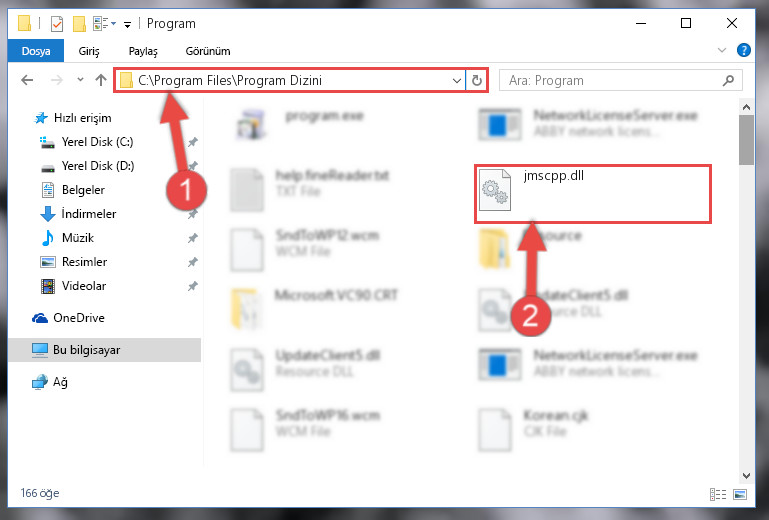The width and height of the screenshot is (769, 520).
Task: Expand the ribbon using the chevron
Action: [x=721, y=50]
